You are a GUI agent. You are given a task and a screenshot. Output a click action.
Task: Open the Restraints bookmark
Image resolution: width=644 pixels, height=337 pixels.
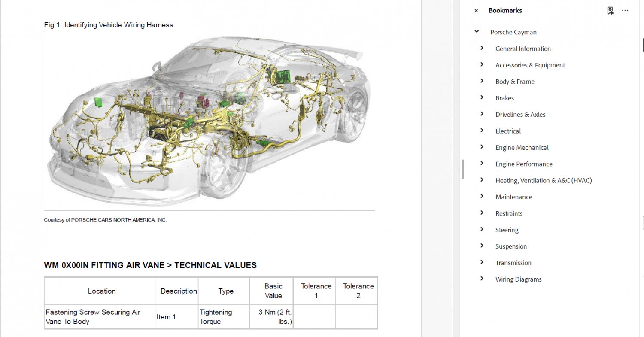tap(509, 213)
